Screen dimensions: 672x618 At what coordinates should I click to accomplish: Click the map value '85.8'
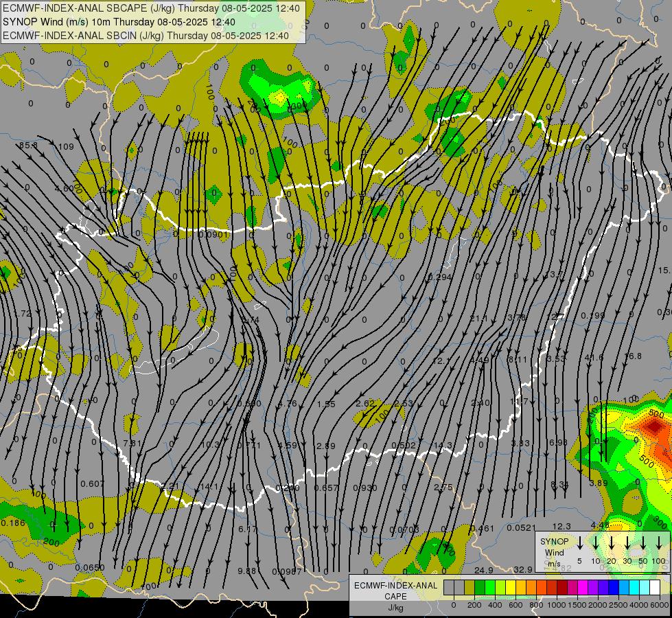coord(28,146)
